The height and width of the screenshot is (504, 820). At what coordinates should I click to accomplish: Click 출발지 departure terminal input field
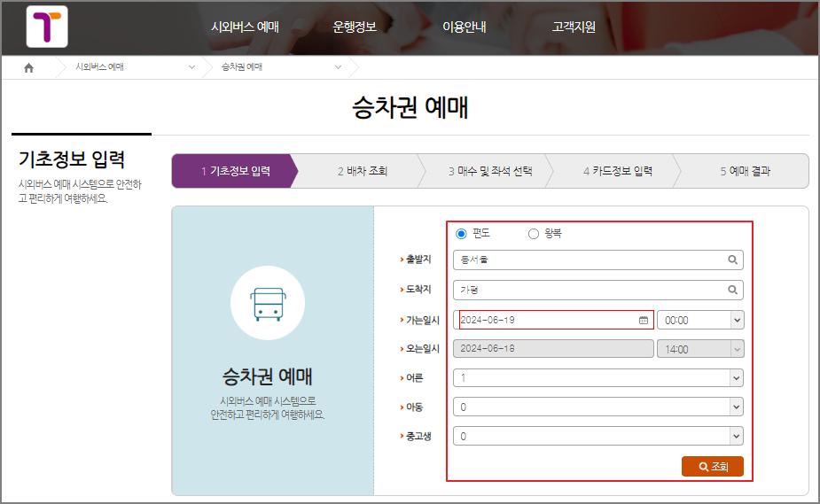(x=598, y=260)
